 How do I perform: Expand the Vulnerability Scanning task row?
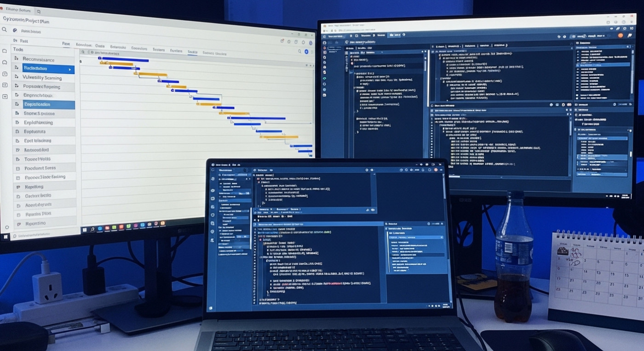tap(17, 78)
